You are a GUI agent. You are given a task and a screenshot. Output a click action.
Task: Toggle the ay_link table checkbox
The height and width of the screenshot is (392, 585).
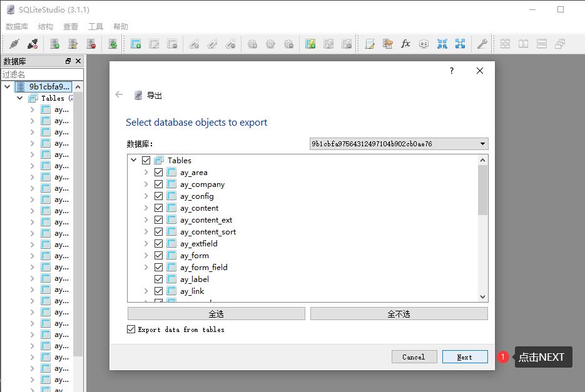158,291
